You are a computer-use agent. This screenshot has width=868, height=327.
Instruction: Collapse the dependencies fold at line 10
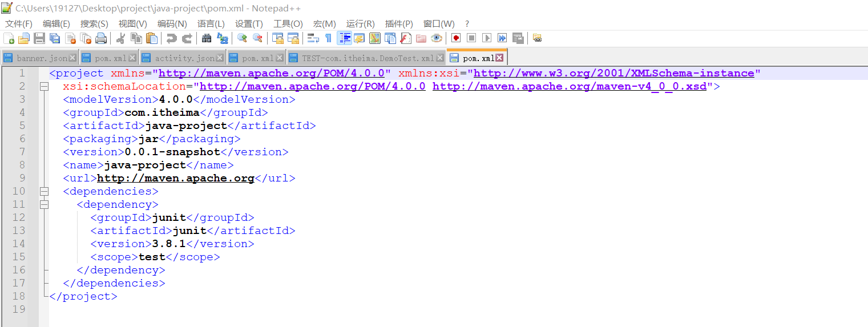coord(44,191)
